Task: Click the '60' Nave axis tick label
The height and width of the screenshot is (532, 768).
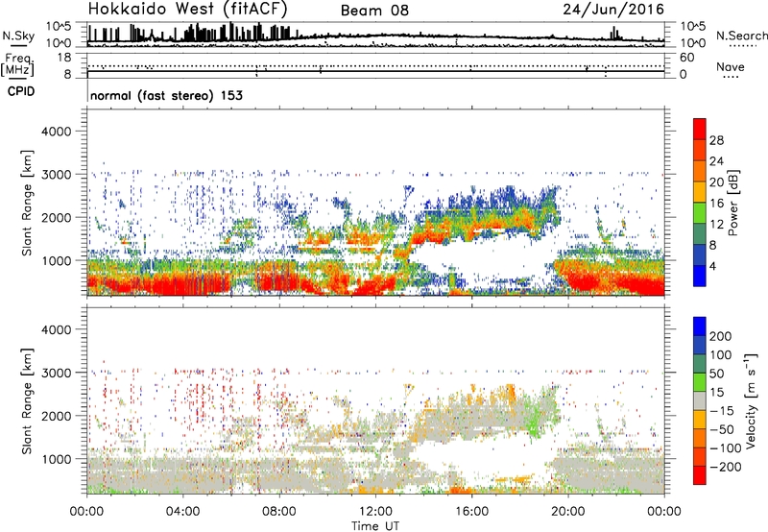Action: [686, 58]
